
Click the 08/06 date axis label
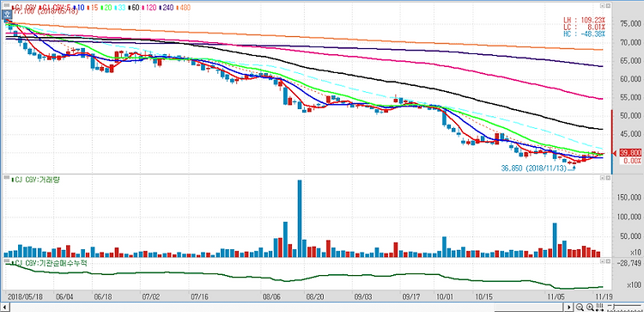pyautogui.click(x=270, y=296)
